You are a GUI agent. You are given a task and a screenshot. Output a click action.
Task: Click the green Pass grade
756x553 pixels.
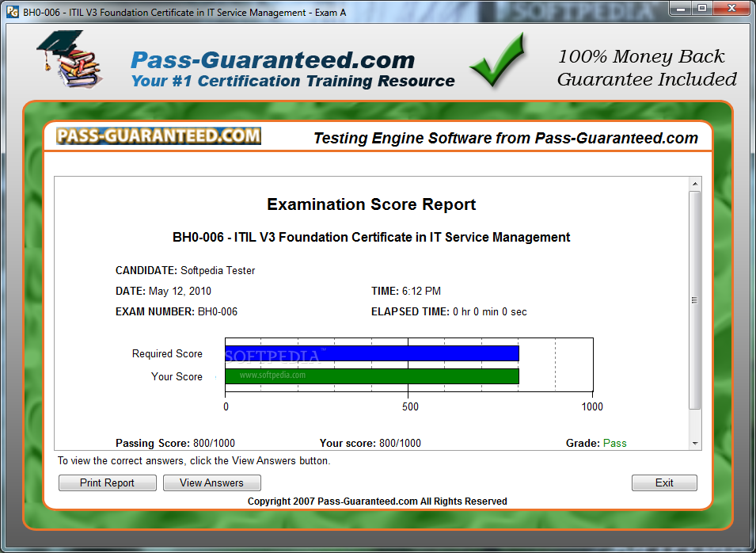pos(615,444)
